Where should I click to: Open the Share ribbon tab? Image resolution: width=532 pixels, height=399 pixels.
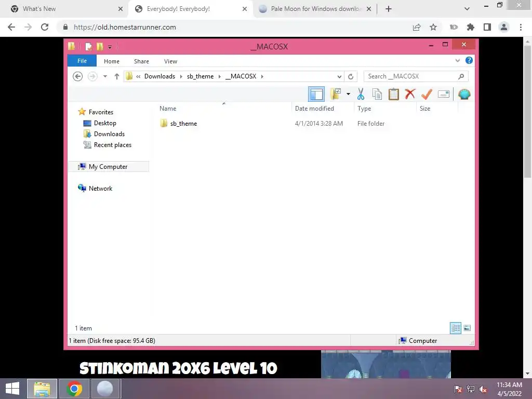click(x=141, y=61)
